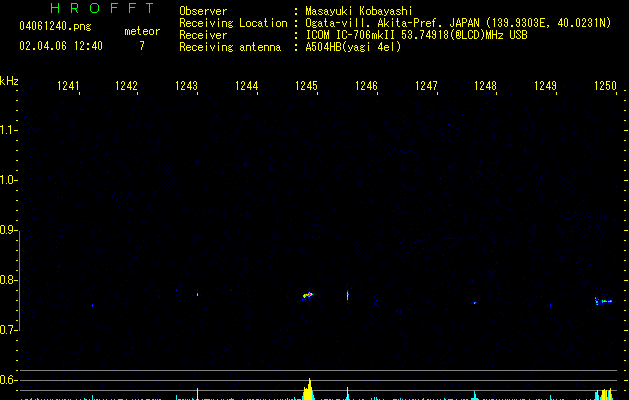Click the HROFFT title text
The image size is (629, 400).
tap(102, 8)
